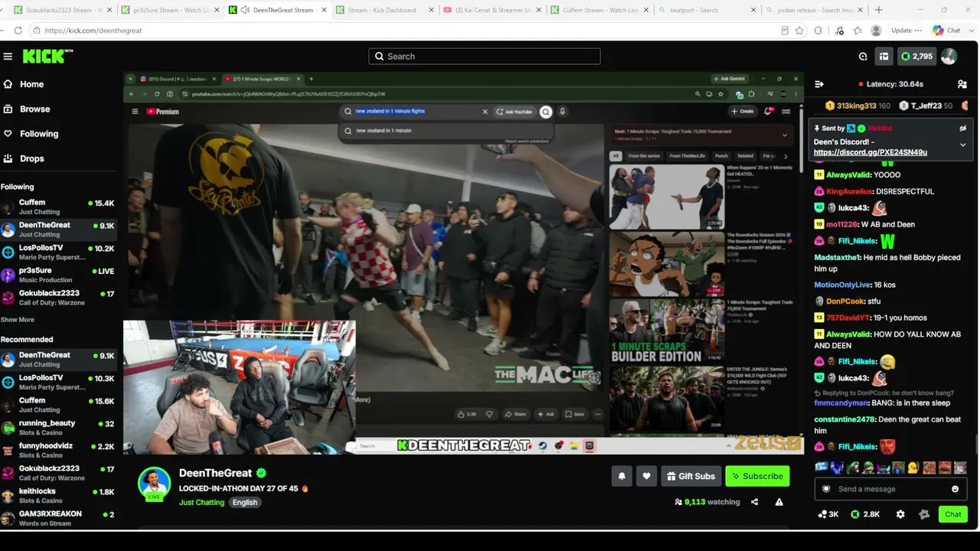Open the dashboard icon in the Kick header
Screen dimensions: 980x551
click(x=884, y=57)
